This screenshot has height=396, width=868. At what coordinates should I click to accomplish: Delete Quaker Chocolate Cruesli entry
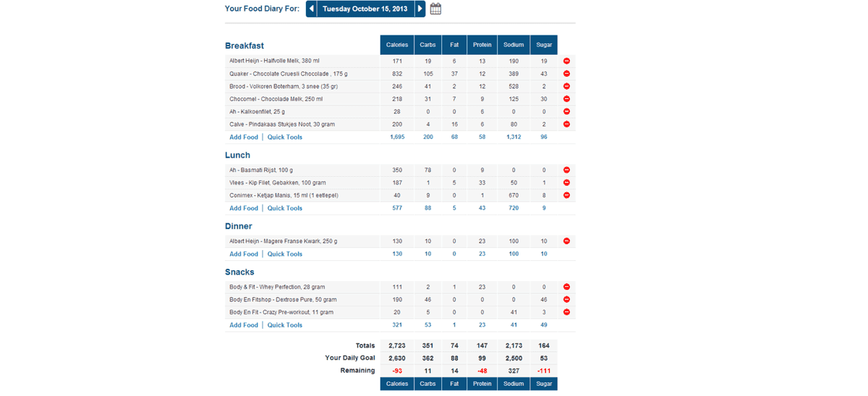(x=566, y=74)
